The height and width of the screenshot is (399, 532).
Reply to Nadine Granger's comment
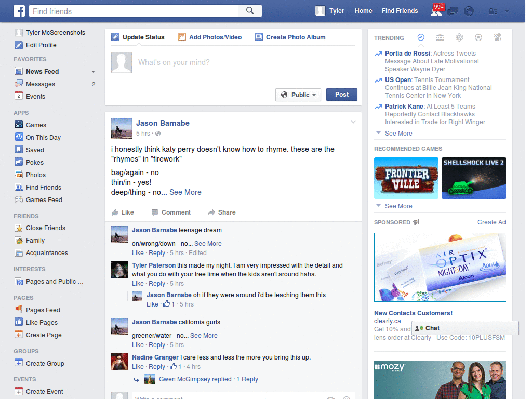pyautogui.click(x=157, y=367)
